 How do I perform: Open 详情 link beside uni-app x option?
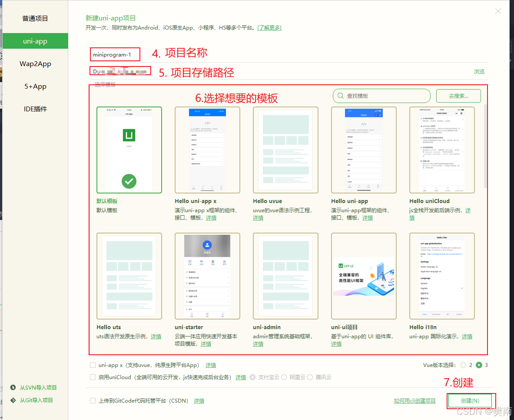point(211,365)
